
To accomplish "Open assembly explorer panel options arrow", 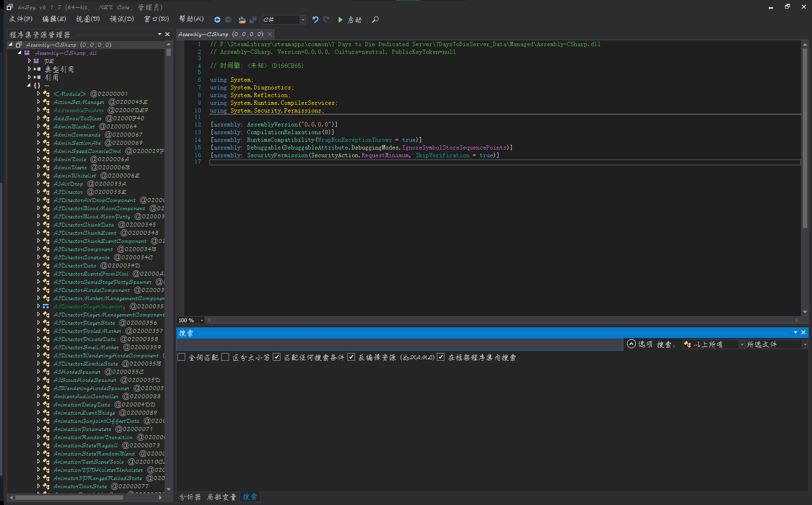I will tap(160, 34).
